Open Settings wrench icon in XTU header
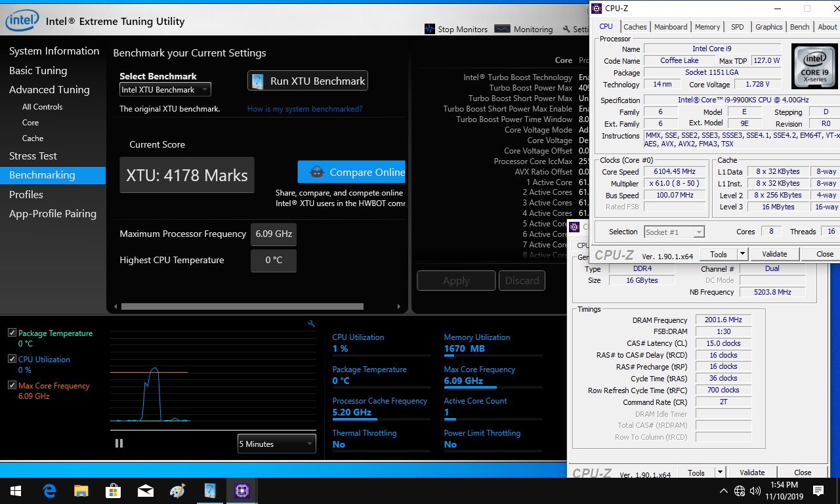The height and width of the screenshot is (504, 840). click(x=567, y=30)
